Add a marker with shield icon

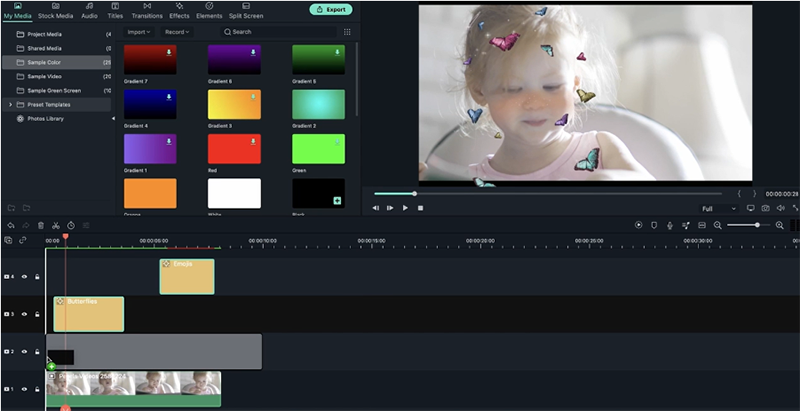click(654, 225)
